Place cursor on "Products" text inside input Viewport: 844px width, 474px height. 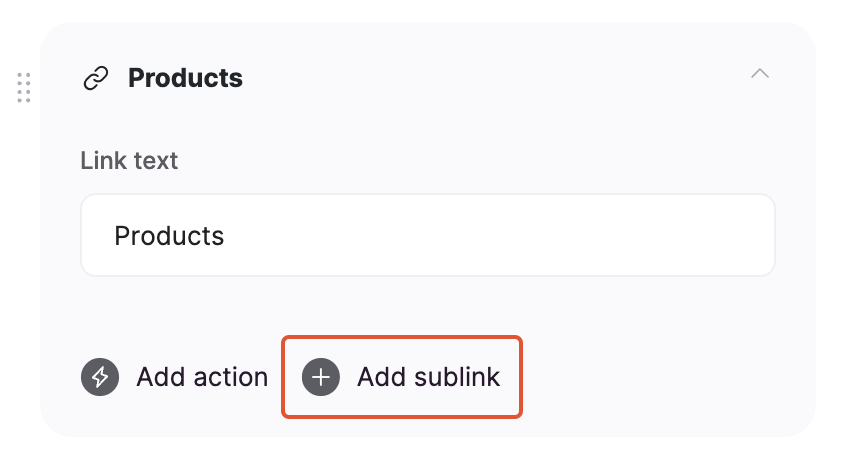click(169, 235)
